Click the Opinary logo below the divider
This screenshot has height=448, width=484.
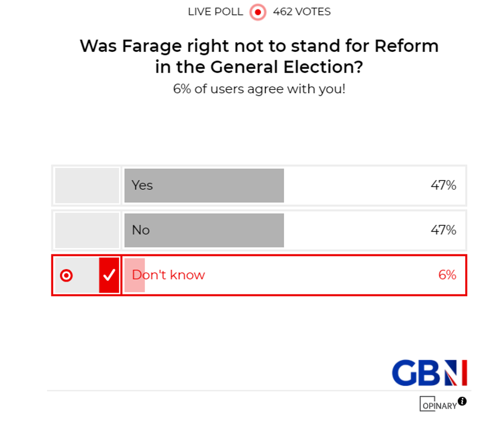tap(440, 405)
